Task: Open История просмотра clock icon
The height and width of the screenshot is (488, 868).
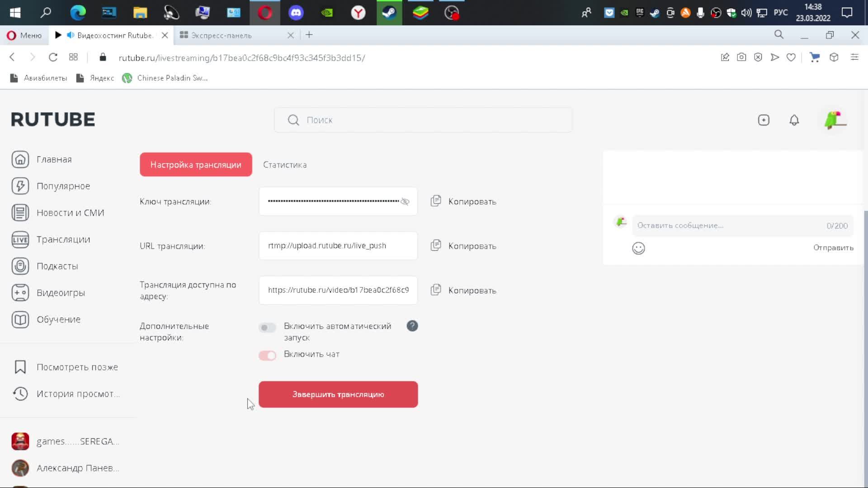Action: point(20,394)
